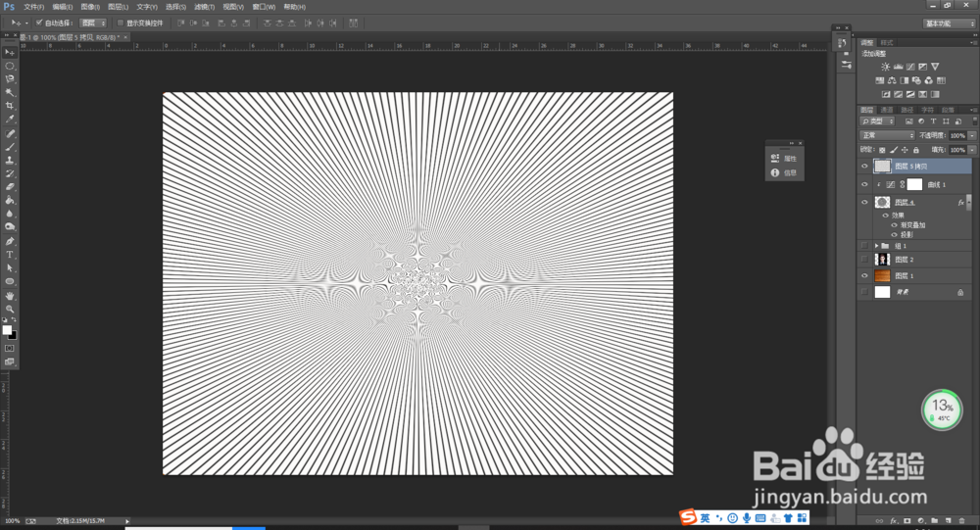Select the Crop tool
Viewport: 980px width, 530px height.
(x=10, y=106)
